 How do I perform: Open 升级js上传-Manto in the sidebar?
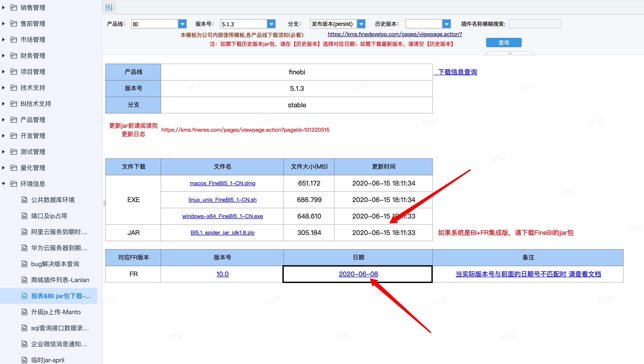pyautogui.click(x=56, y=312)
